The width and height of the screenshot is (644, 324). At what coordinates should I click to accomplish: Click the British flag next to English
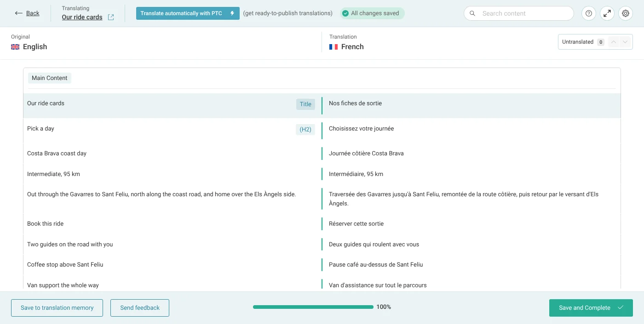pos(15,47)
